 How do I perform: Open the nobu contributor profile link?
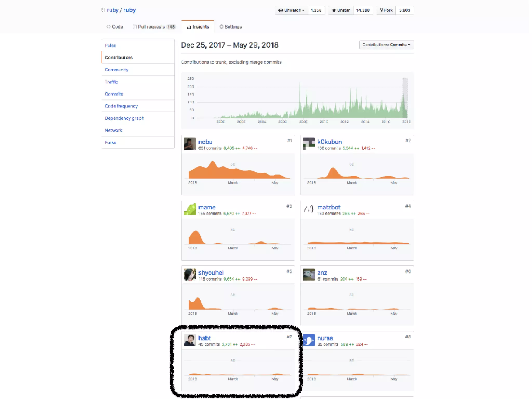205,142
